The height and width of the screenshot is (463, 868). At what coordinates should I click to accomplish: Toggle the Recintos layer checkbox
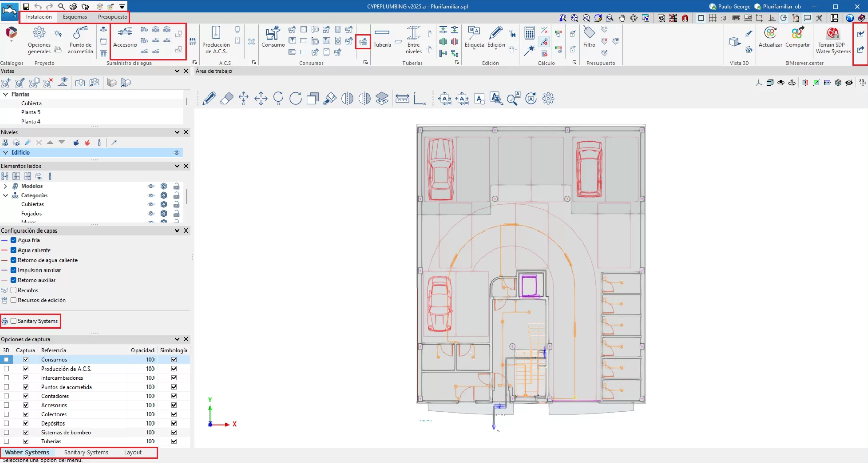point(14,291)
